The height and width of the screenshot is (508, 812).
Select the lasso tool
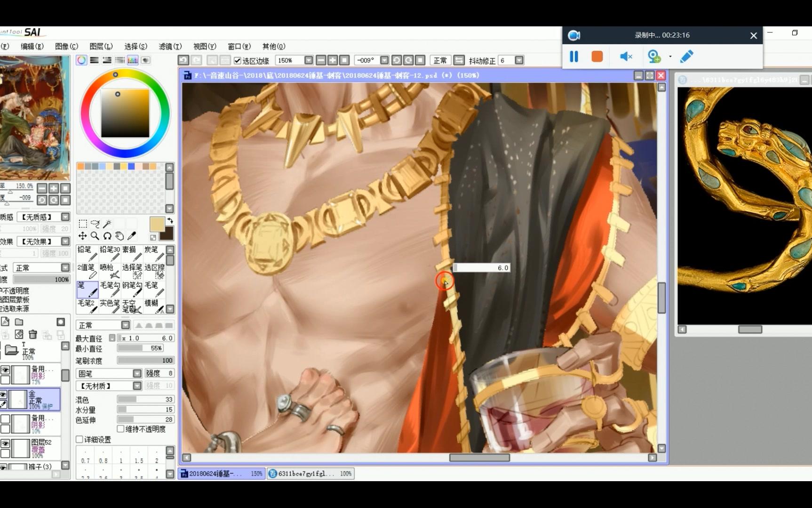pyautogui.click(x=95, y=224)
